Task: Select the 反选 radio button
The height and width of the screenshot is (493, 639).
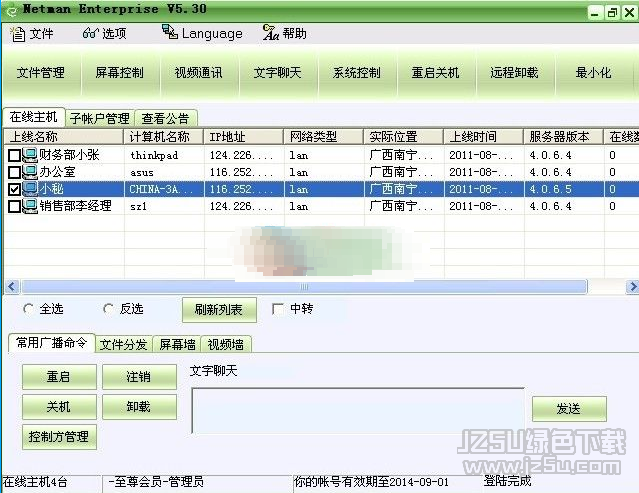Action: (108, 309)
